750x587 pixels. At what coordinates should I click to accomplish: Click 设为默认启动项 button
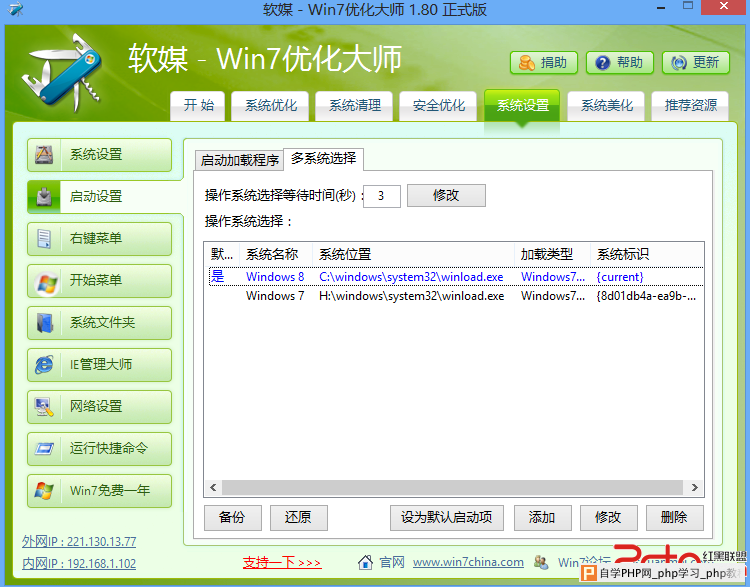(x=447, y=518)
